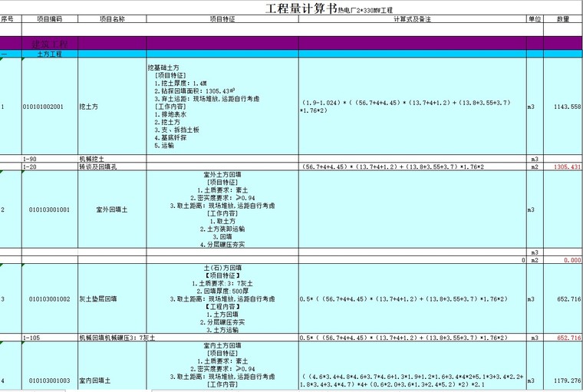
Task: Select the 项目编码 column header
Action: [x=49, y=19]
